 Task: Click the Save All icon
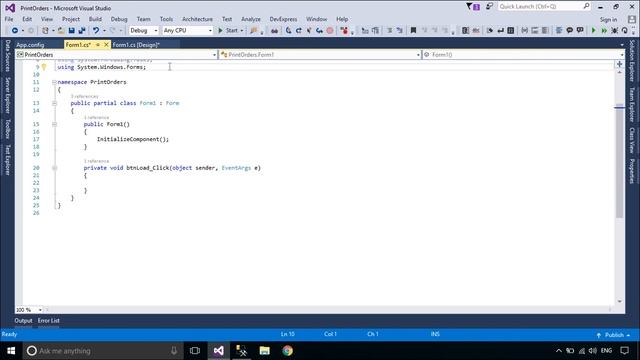tap(82, 31)
